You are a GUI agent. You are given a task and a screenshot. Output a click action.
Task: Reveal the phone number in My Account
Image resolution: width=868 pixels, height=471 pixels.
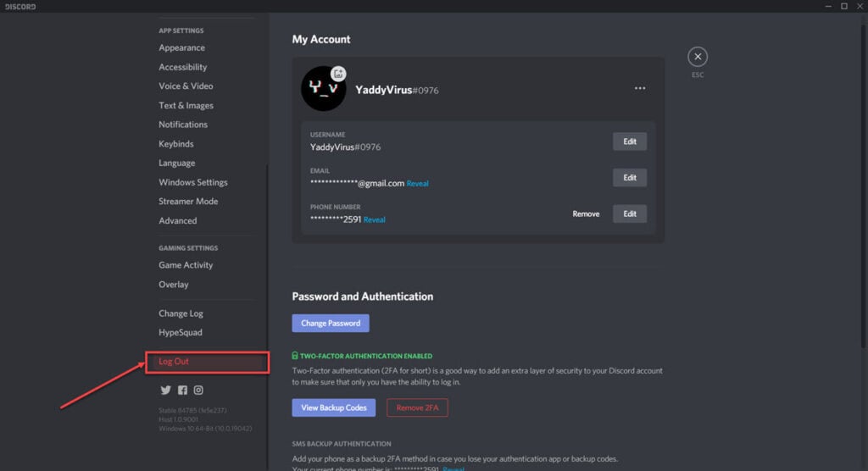[374, 219]
